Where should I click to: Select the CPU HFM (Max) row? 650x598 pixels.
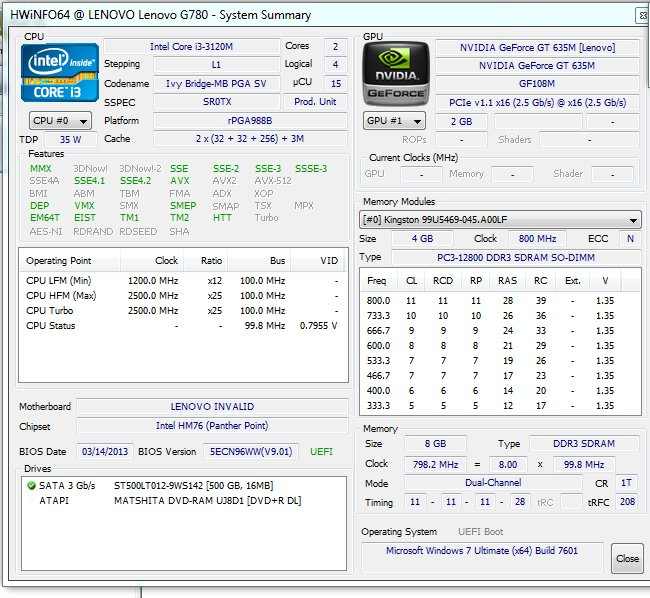(x=183, y=295)
